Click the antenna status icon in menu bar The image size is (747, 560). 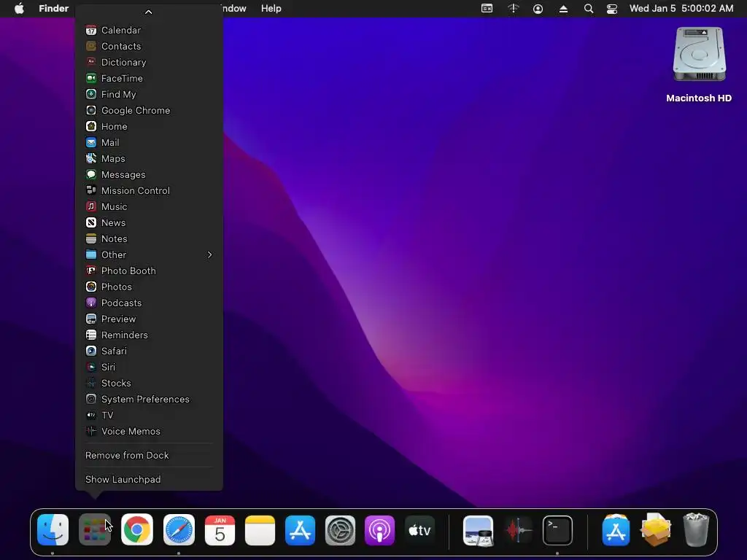coord(513,9)
